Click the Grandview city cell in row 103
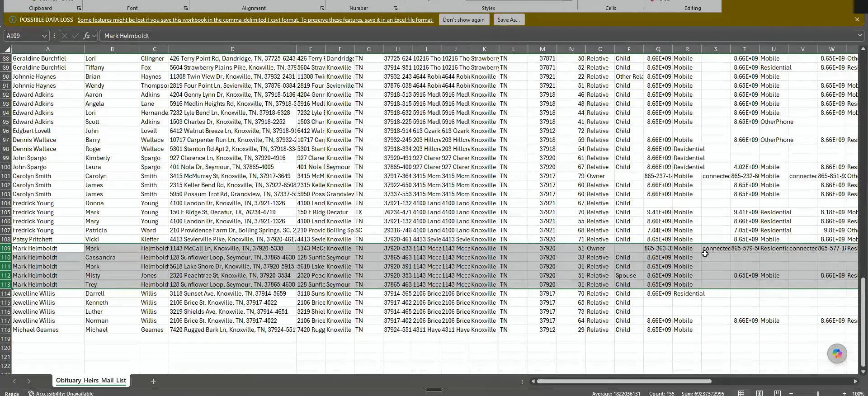 (x=340, y=194)
